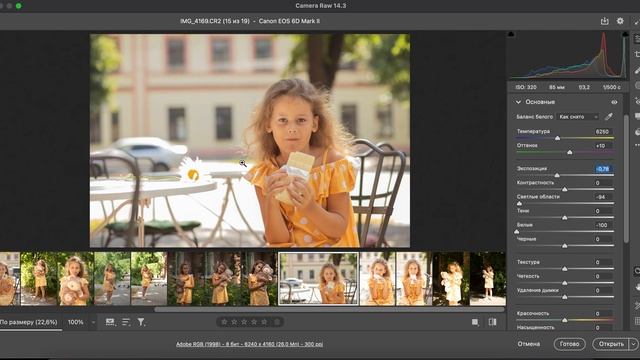Open Camera Raw preferences gear
640x360 pixels.
pos(620,21)
